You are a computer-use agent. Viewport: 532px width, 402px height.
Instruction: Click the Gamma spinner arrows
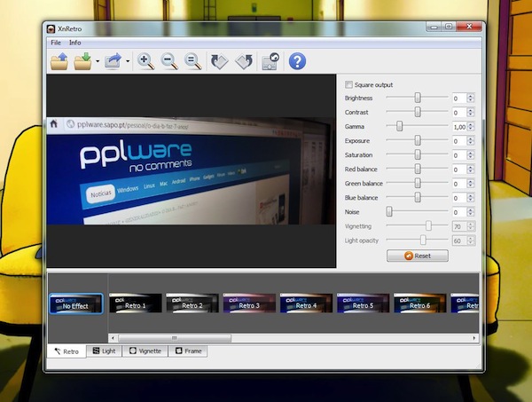click(471, 127)
